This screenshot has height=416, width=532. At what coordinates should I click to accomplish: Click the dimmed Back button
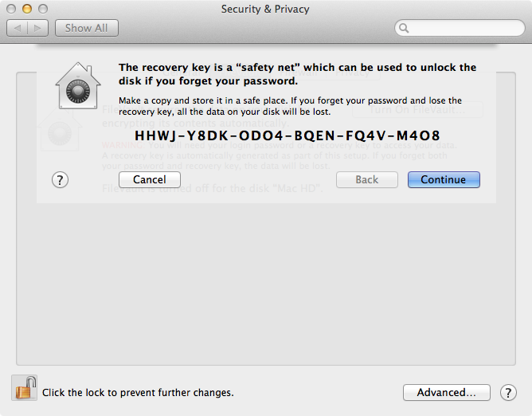coord(366,179)
